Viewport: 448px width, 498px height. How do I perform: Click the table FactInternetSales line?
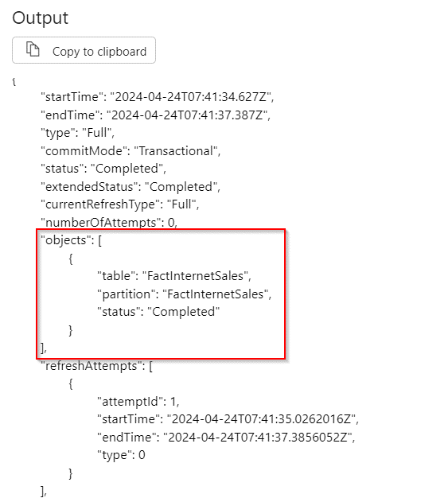pos(174,276)
